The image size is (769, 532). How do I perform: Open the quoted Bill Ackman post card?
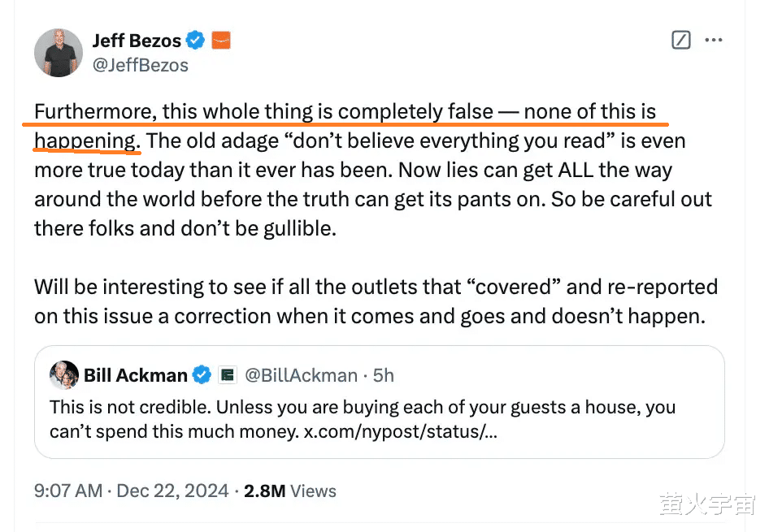click(379, 402)
